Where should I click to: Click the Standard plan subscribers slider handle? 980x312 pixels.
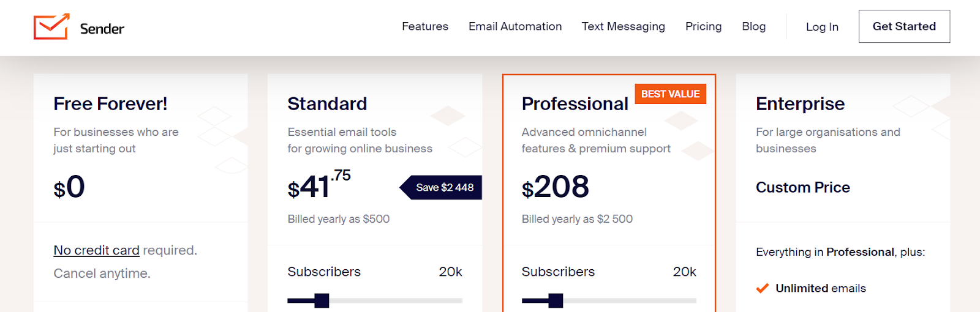322,300
